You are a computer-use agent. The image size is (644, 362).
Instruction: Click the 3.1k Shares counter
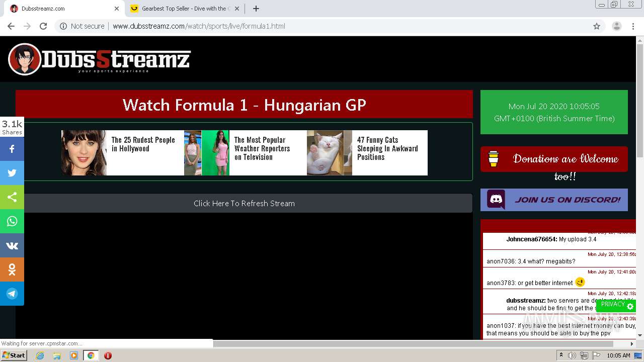(12, 127)
